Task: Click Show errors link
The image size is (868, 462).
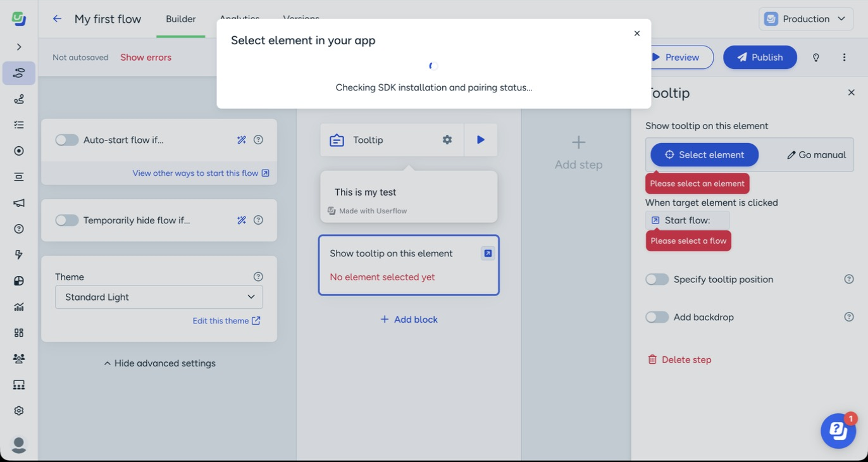Action: [146, 57]
